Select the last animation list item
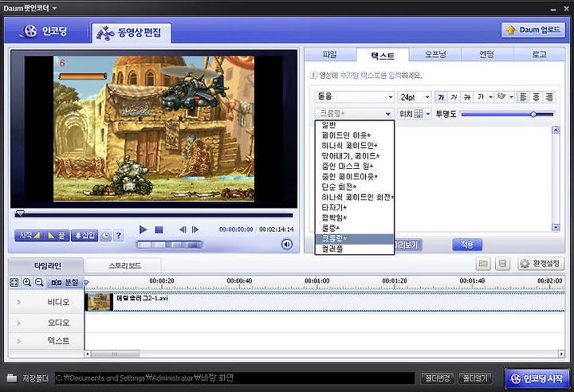 [354, 249]
